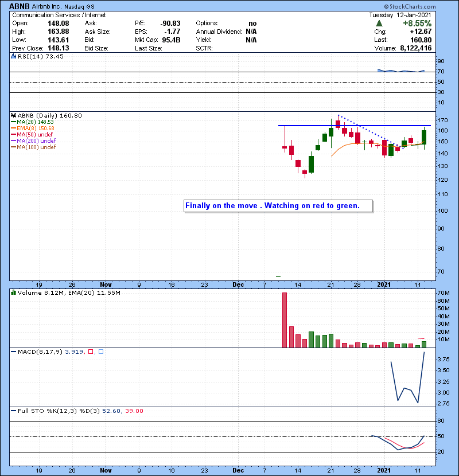Click the Options value 'no'
Image resolution: width=459 pixels, height=476 pixels.
pos(252,24)
